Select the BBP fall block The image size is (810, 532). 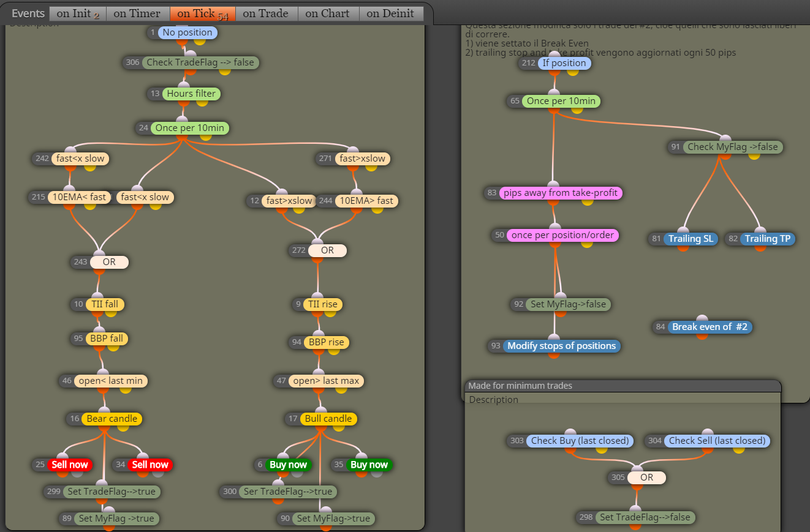coord(107,339)
